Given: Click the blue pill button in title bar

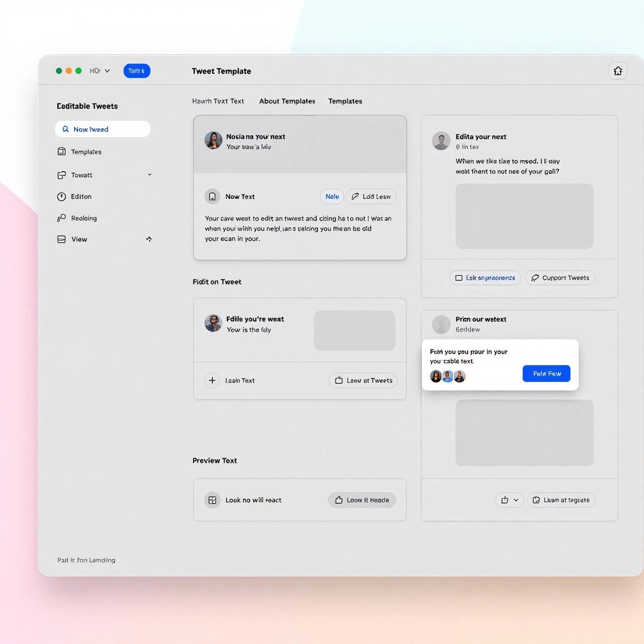Looking at the screenshot, I should point(137,71).
